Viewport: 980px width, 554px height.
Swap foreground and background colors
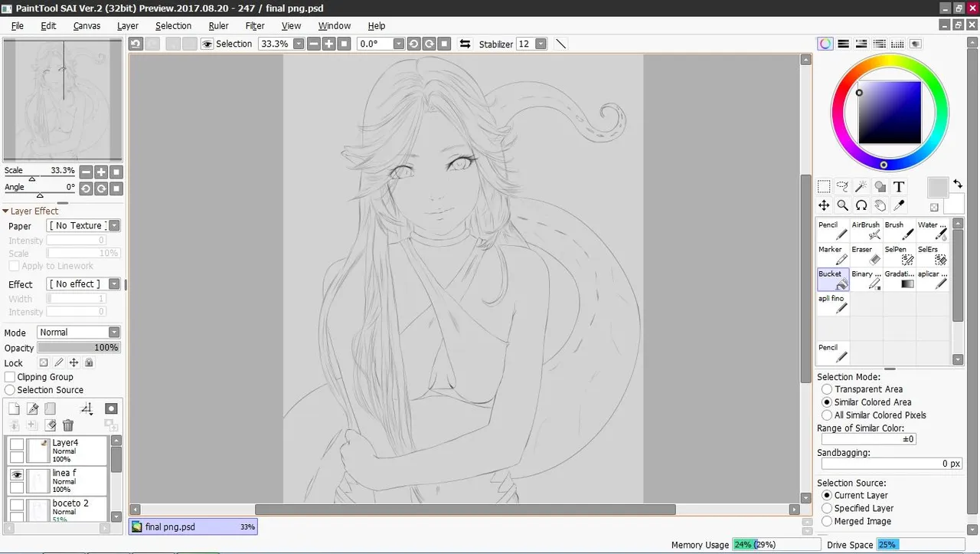pos(958,184)
